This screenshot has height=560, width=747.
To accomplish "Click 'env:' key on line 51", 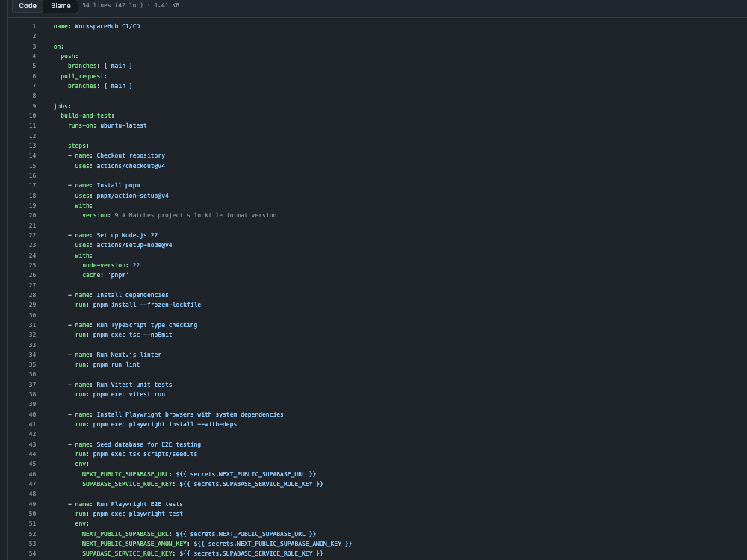I will pos(82,524).
